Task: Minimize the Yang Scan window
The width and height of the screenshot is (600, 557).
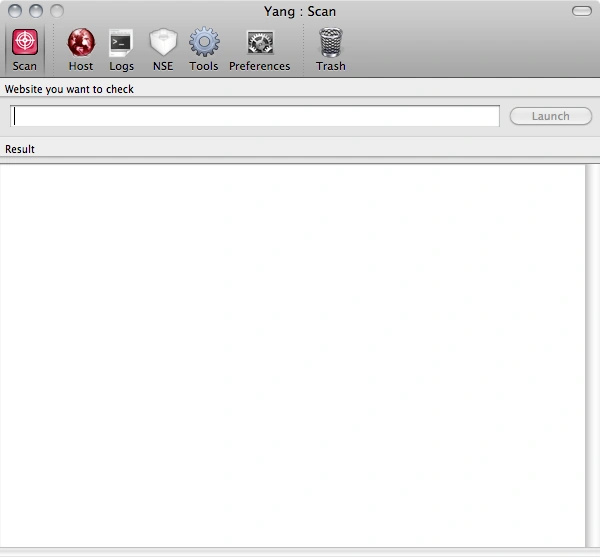Action: tap(36, 11)
